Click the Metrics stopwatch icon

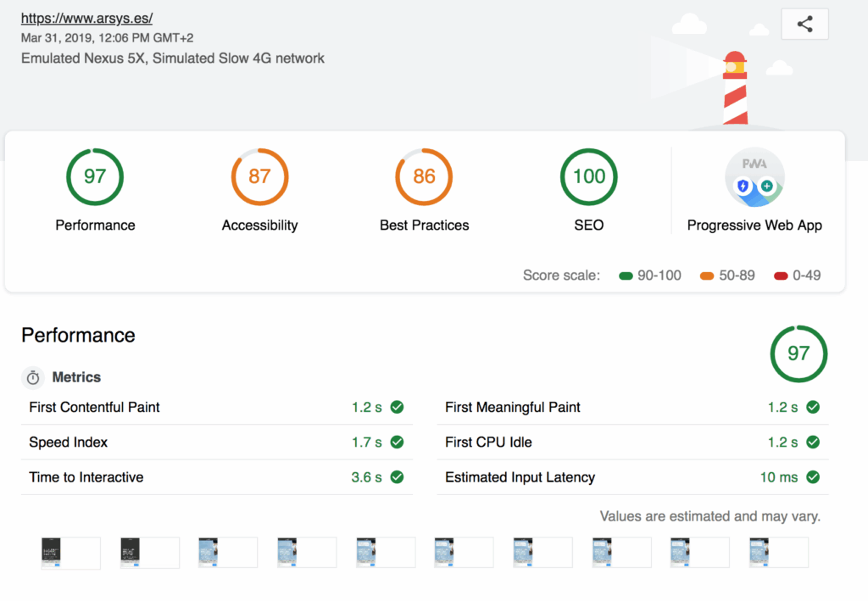[x=33, y=377]
